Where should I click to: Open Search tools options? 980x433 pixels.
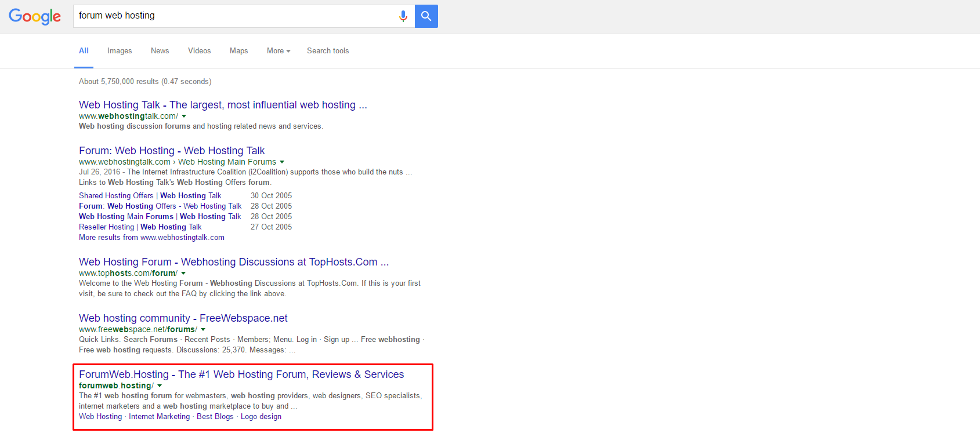click(328, 51)
